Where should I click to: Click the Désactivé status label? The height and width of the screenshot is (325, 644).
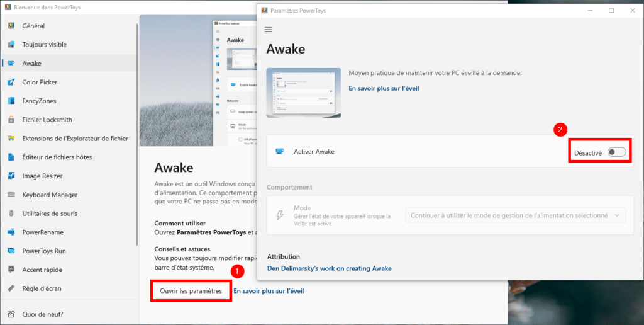tap(588, 153)
